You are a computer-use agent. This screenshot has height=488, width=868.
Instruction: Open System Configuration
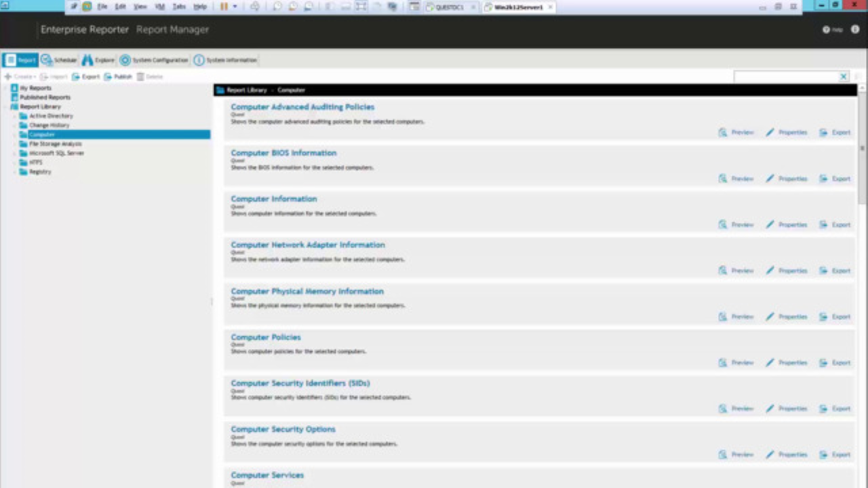[x=155, y=60]
